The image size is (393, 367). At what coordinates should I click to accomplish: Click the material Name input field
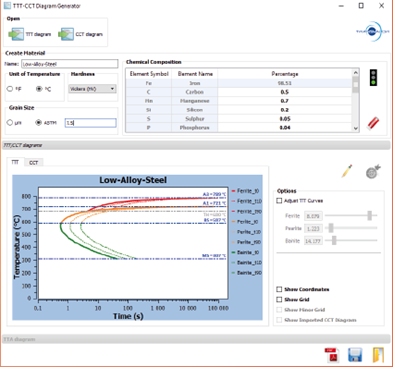tap(69, 64)
